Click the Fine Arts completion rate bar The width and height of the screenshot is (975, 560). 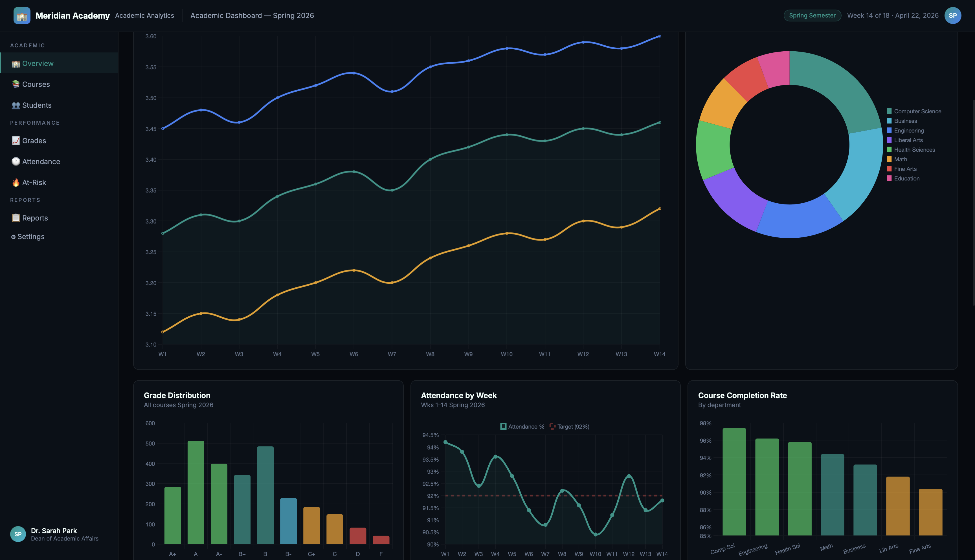pos(930,512)
